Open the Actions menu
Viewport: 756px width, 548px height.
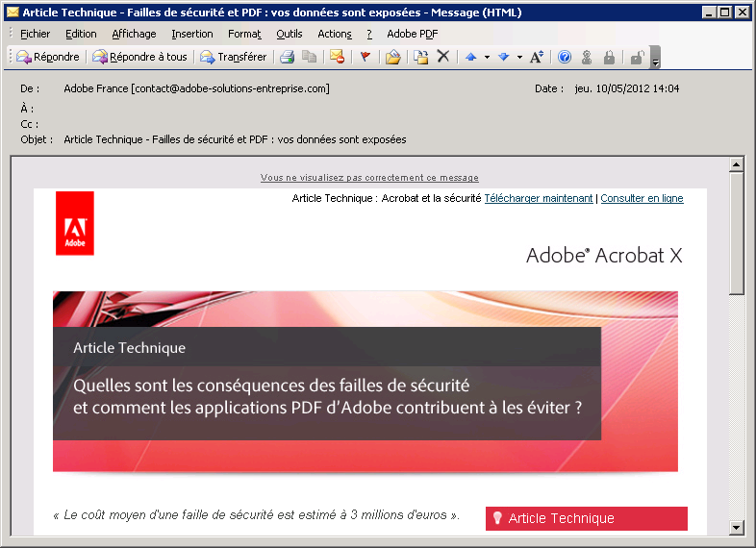pyautogui.click(x=335, y=34)
